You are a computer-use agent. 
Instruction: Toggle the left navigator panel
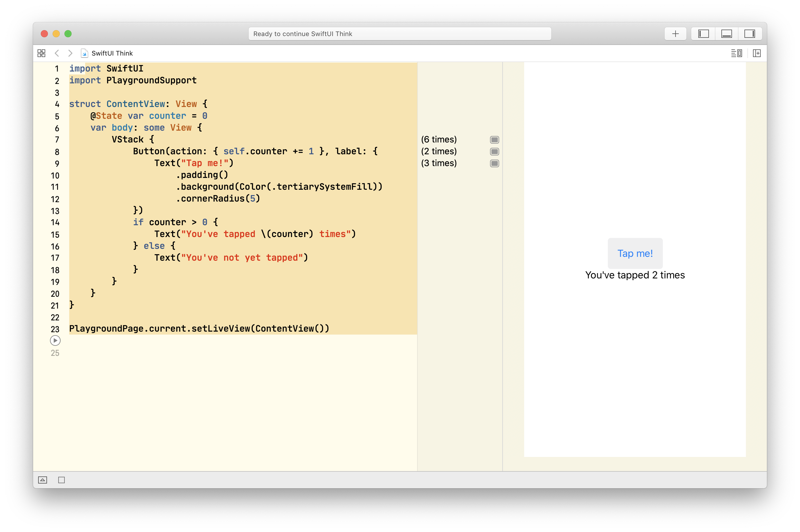(x=703, y=34)
